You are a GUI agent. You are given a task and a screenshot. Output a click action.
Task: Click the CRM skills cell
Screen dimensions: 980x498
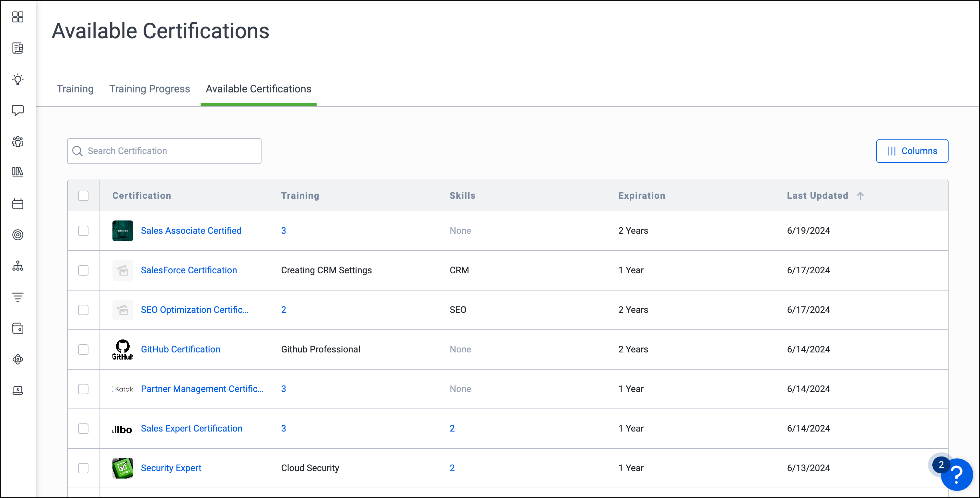click(x=459, y=270)
